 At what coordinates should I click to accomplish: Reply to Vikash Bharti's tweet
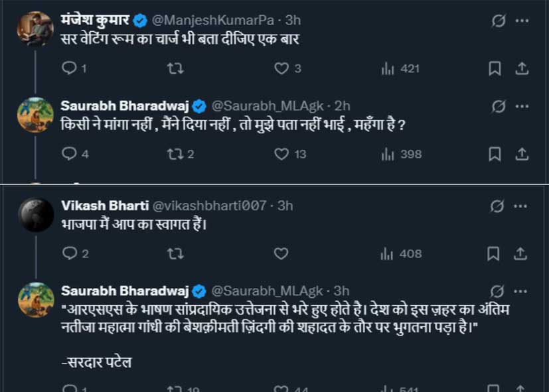point(69,253)
